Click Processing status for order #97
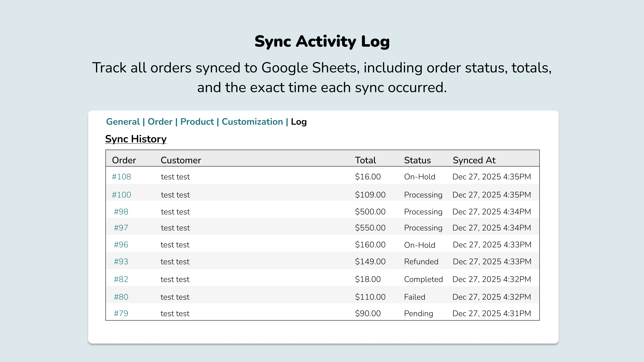This screenshot has width=644, height=362. 423,228
